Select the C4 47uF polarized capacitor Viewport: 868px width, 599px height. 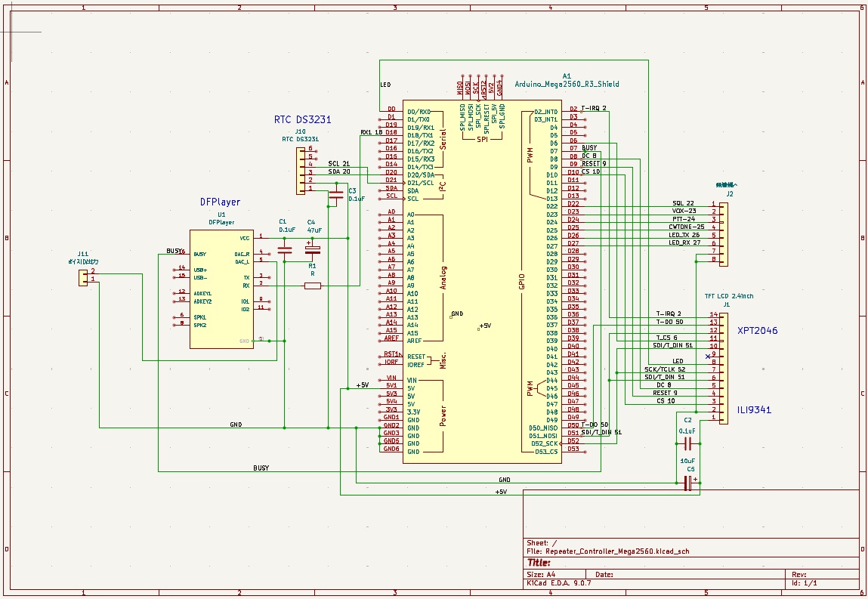pyautogui.click(x=311, y=249)
